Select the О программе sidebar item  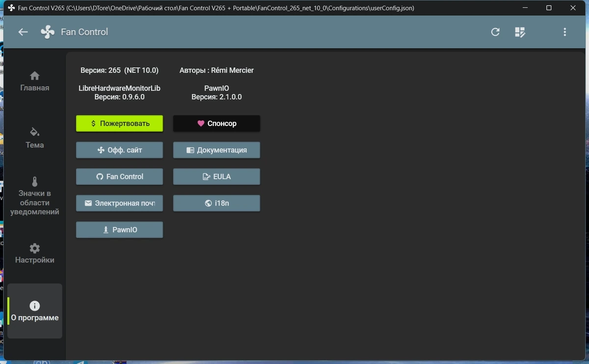click(x=34, y=311)
